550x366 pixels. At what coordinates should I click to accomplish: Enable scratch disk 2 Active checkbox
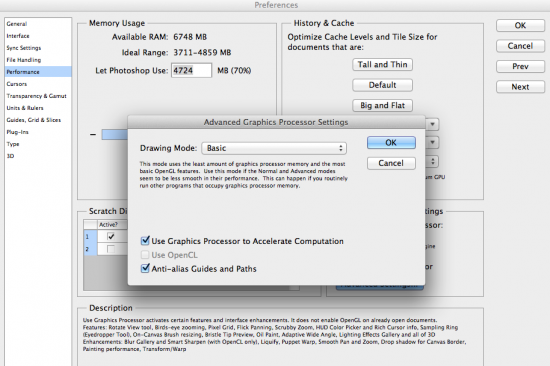(x=111, y=249)
